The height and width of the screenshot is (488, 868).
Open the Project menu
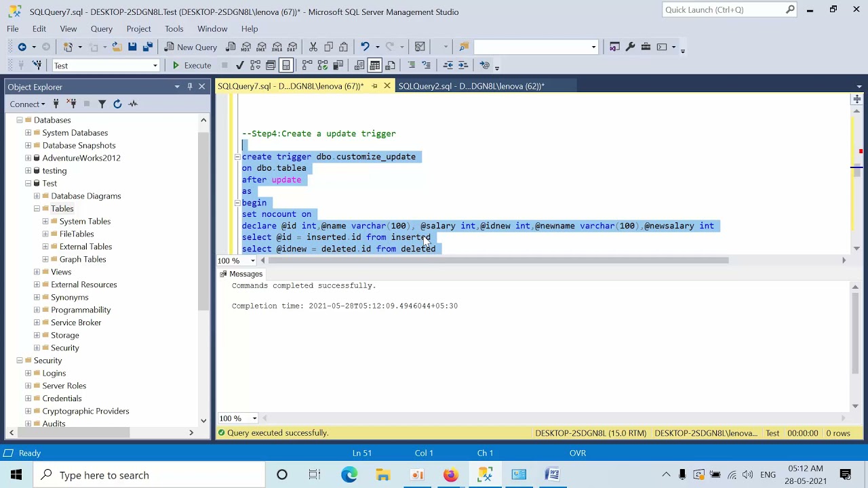click(138, 28)
